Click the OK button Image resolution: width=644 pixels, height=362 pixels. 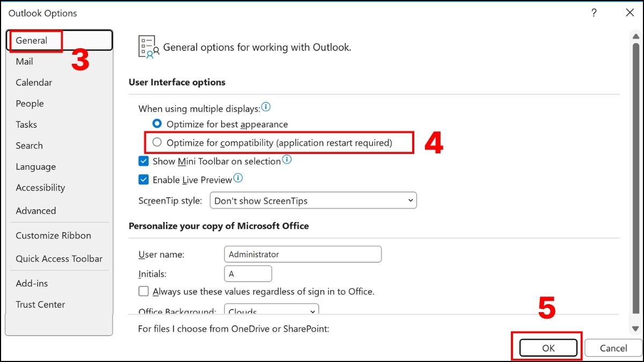coord(548,348)
